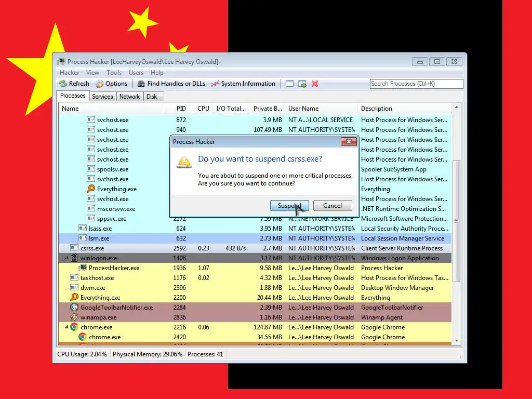The image size is (532, 399).
Task: Click the warning icon in the dialog
Action: click(x=184, y=162)
